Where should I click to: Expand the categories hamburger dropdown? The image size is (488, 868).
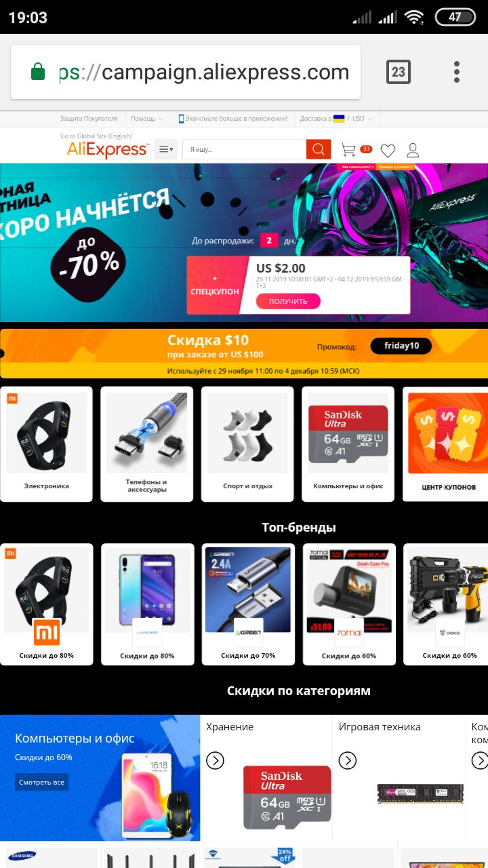tap(166, 149)
